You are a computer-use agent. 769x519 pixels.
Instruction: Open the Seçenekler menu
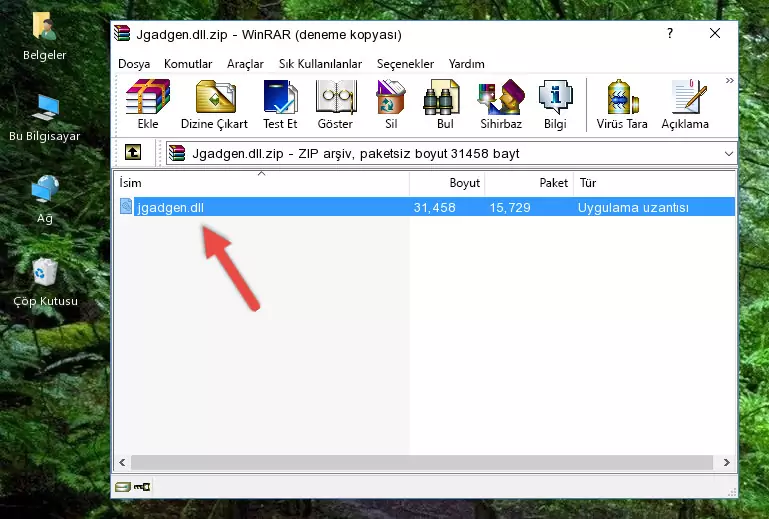click(405, 64)
